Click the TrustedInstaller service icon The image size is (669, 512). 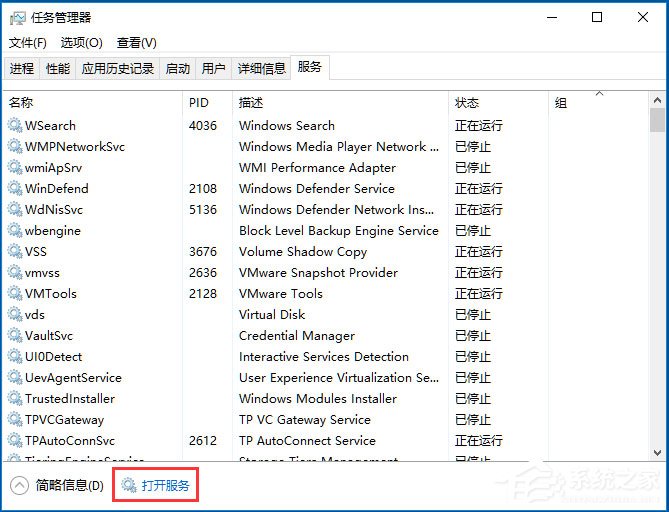point(15,399)
